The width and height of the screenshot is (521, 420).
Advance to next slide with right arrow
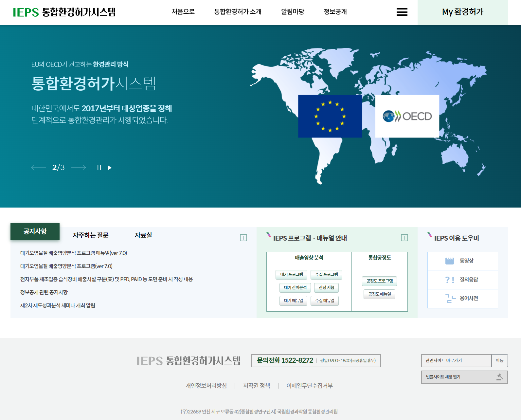click(79, 168)
